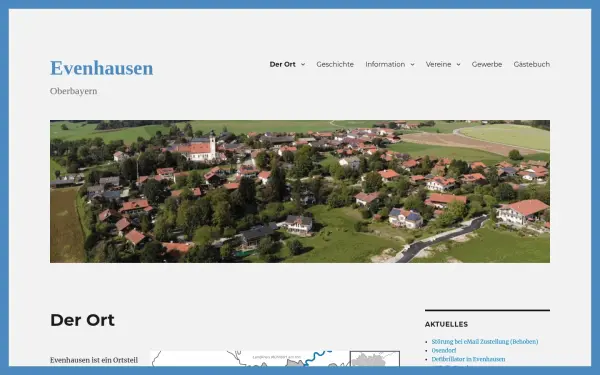The image size is (600, 375).
Task: Open the Osendorf news link
Action: (444, 350)
